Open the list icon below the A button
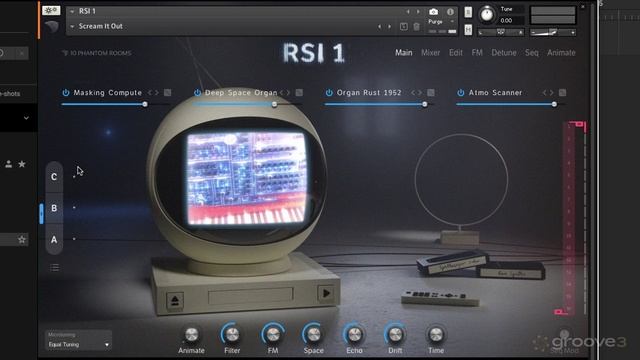Image resolution: width=640 pixels, height=360 pixels. (54, 268)
